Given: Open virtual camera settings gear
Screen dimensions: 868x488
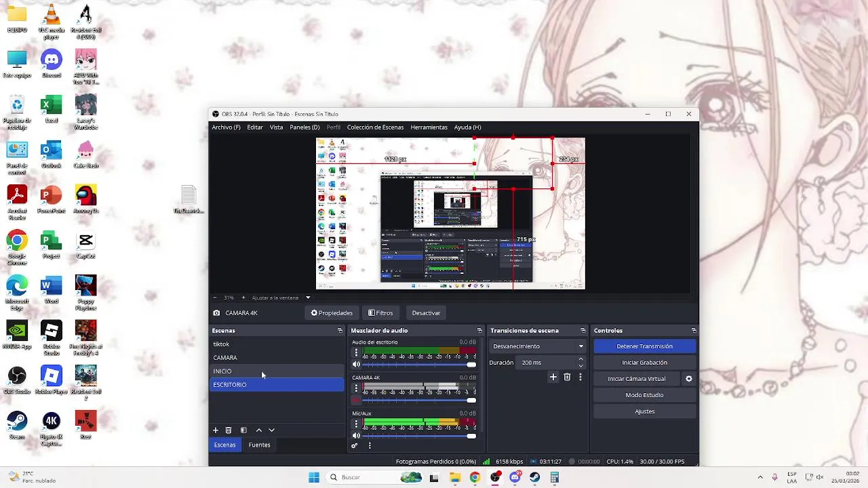Looking at the screenshot, I should point(689,379).
